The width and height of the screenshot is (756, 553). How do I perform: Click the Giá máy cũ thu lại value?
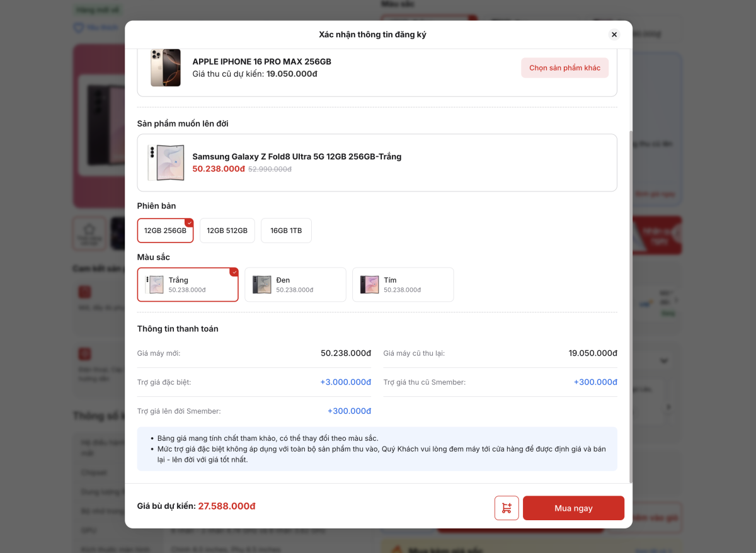(x=593, y=353)
